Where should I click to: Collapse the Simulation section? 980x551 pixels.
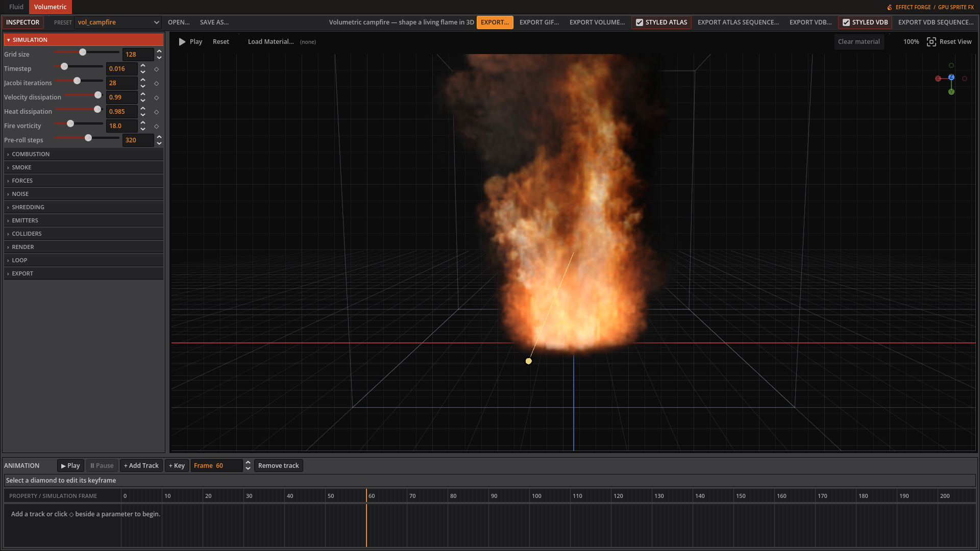click(x=84, y=40)
